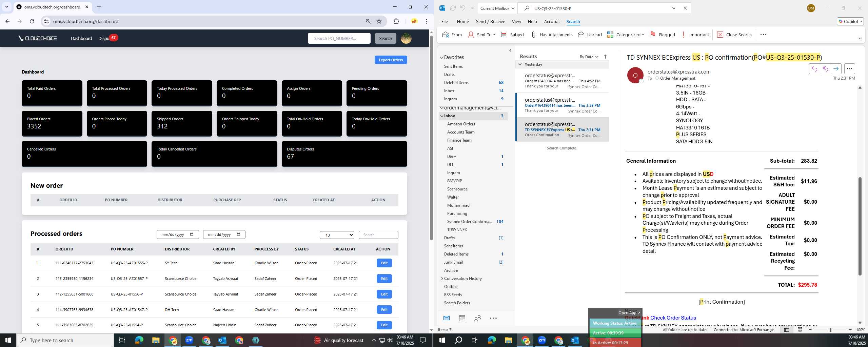This screenshot has width=868, height=347.
Task: Switch to Calendar view icon in Outlook
Action: [462, 318]
